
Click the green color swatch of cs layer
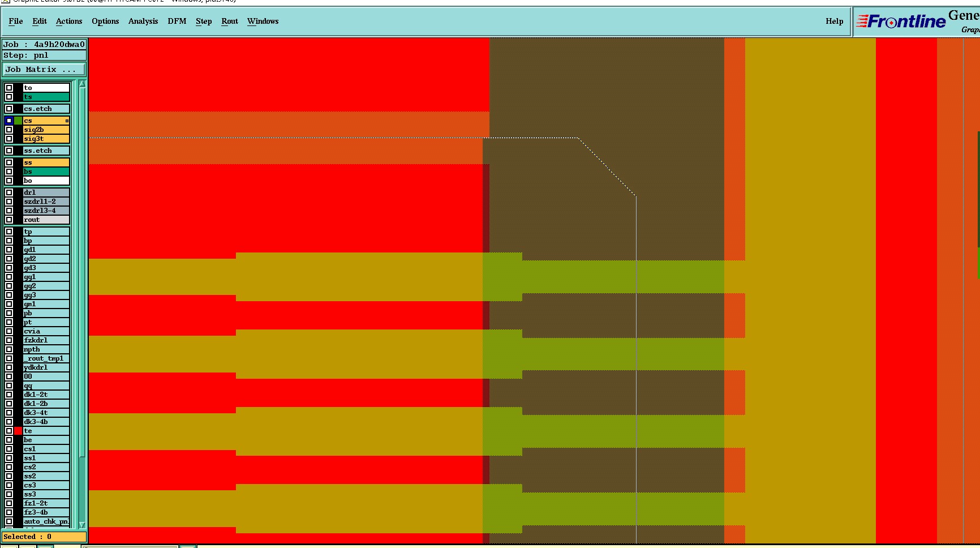click(18, 121)
